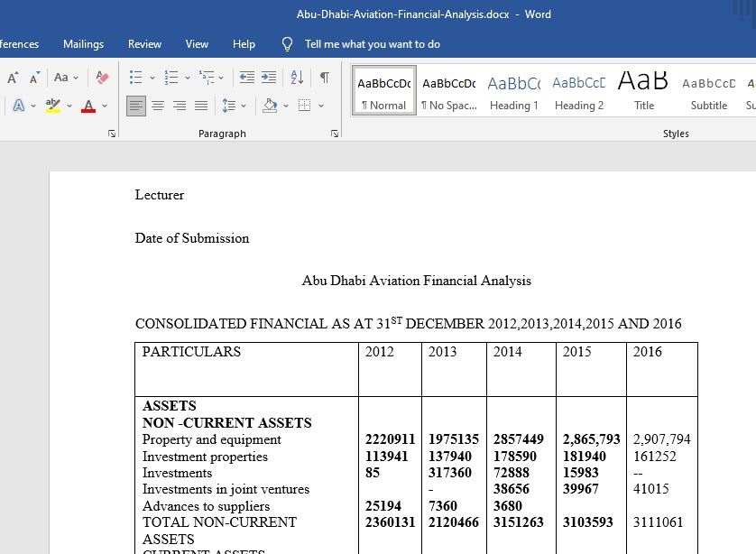
Task: Align text left
Action: pyautogui.click(x=136, y=105)
